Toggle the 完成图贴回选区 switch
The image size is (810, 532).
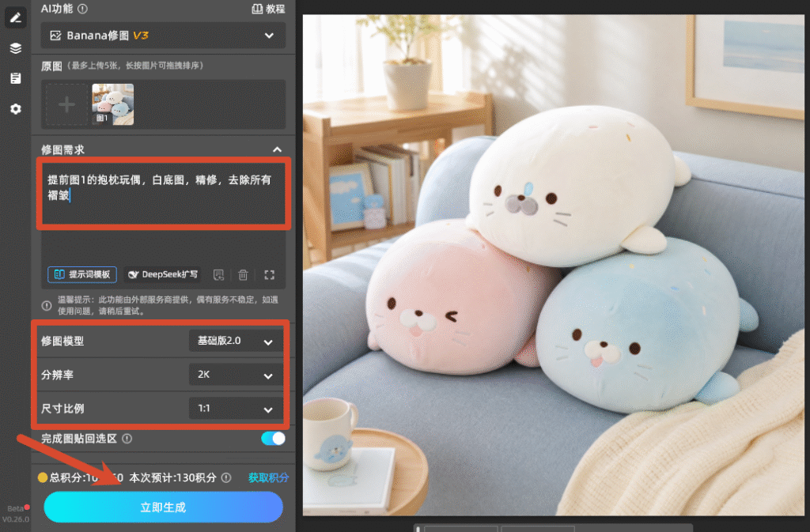[x=273, y=439]
